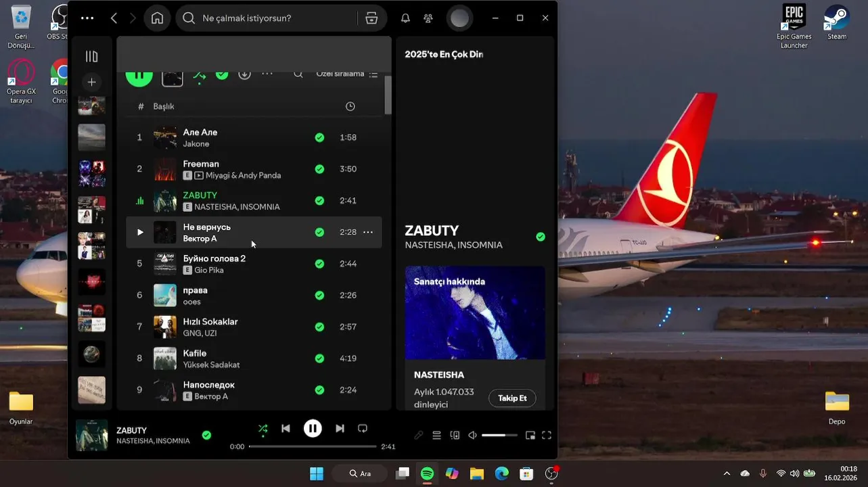
Task: Toggle saved checkmark for Напоследок
Action: pos(319,390)
